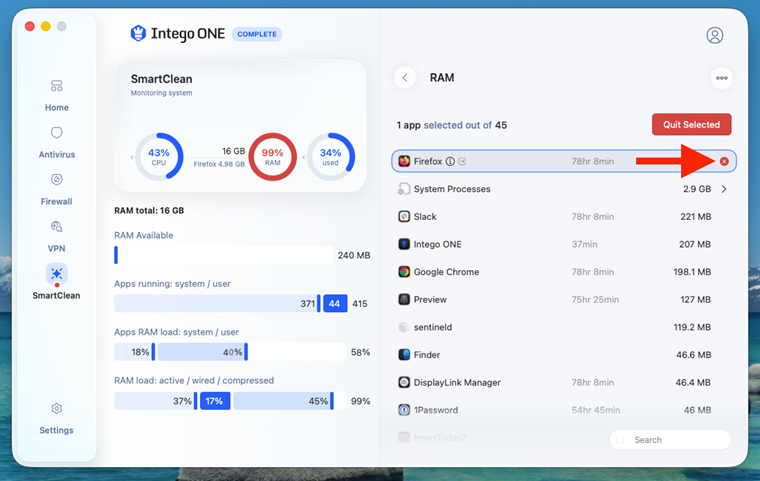
Task: Click the 43% CPU gauge
Action: (159, 157)
